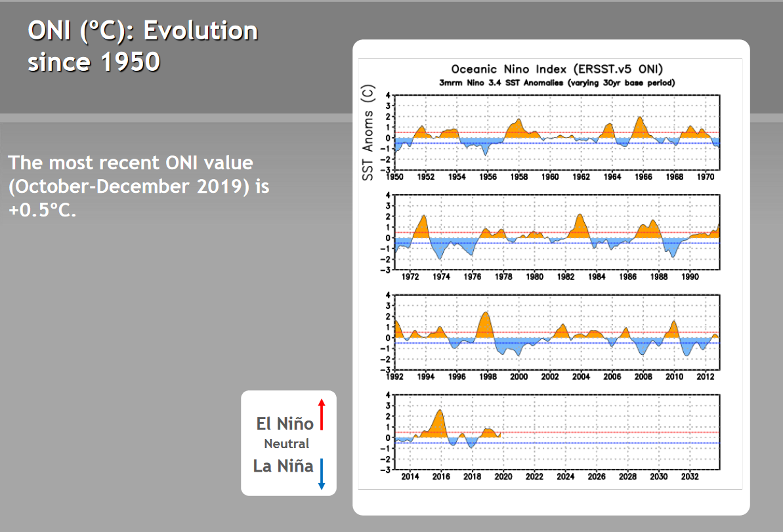Click the '1992' x-axis label
This screenshot has height=532, width=783.
(394, 377)
